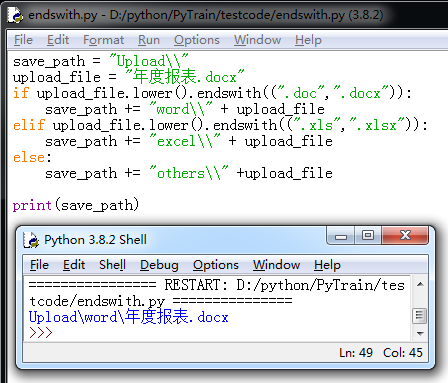This screenshot has width=448, height=383.
Task: Open the Help menu in editor window
Action: [x=308, y=40]
